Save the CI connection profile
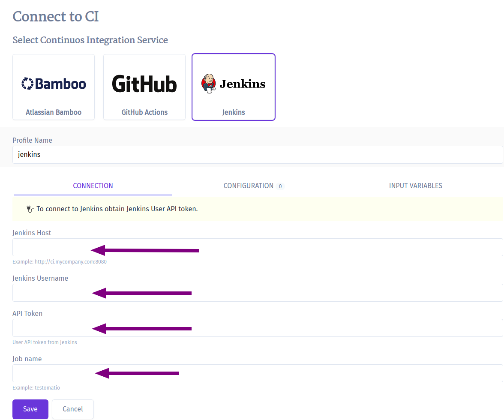This screenshot has width=504, height=420. coord(30,409)
